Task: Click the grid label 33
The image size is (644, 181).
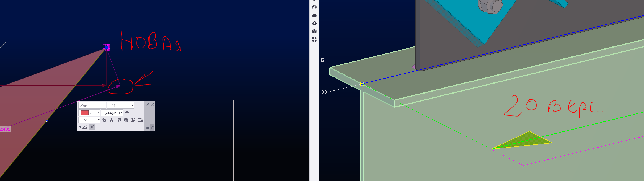Action: tap(324, 92)
